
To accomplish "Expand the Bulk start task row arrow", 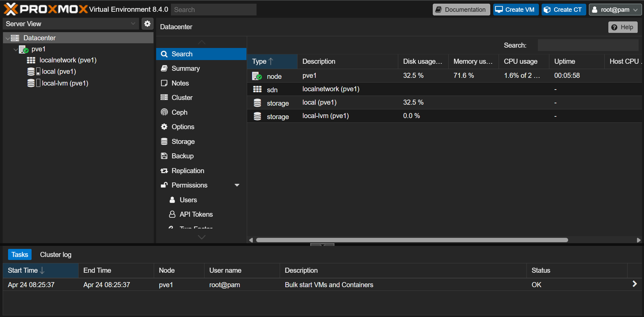I will coord(635,284).
